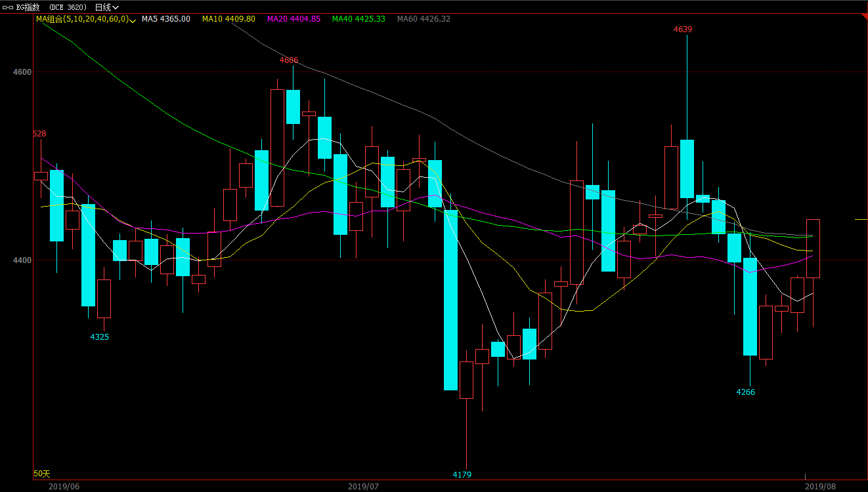
Task: Click the MA40 4425.33 legend label
Action: click(x=358, y=19)
